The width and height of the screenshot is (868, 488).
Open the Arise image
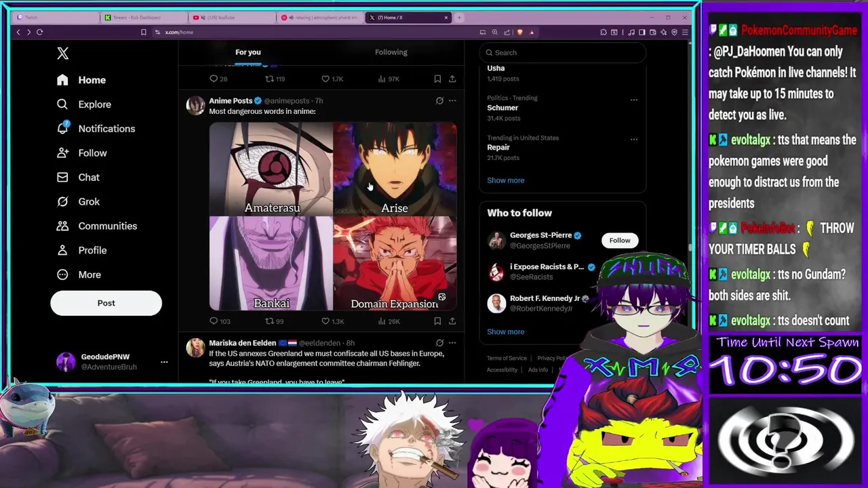click(395, 169)
